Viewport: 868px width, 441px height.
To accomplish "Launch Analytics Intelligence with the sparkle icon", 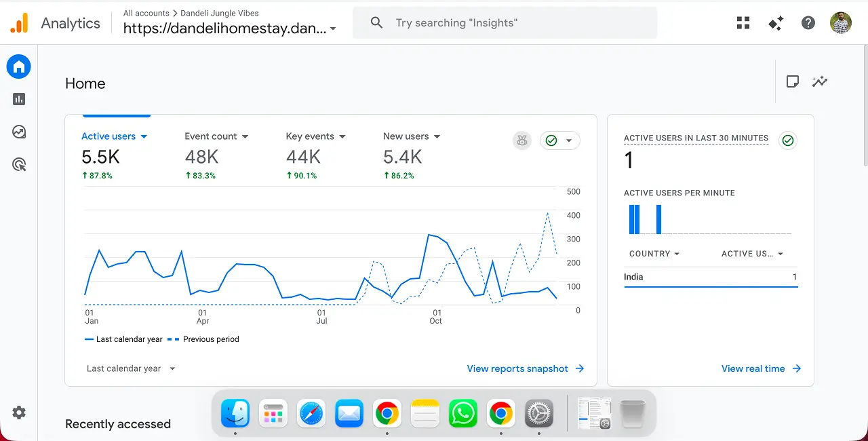I will click(776, 22).
